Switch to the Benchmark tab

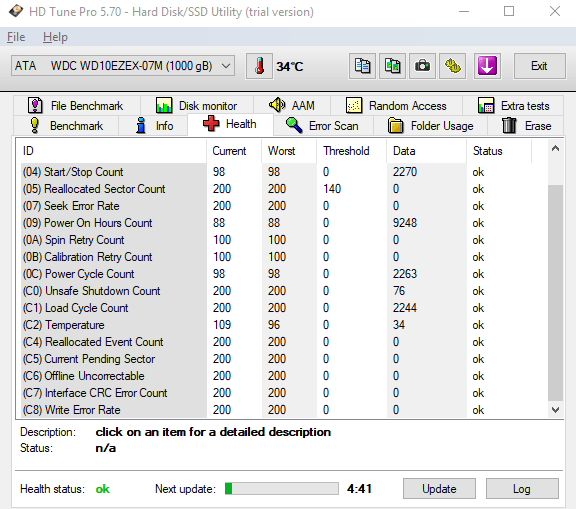pyautogui.click(x=66, y=126)
